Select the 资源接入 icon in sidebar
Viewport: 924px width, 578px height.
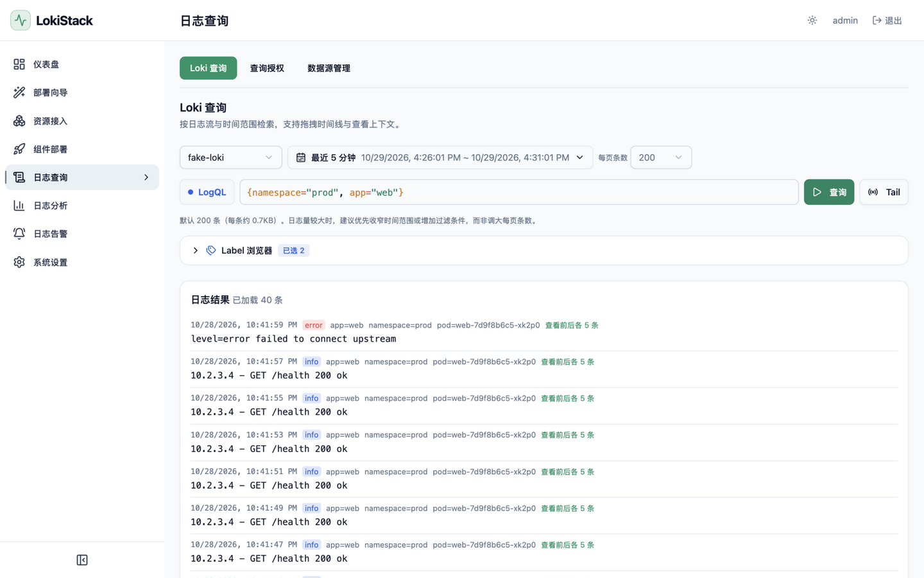[19, 121]
